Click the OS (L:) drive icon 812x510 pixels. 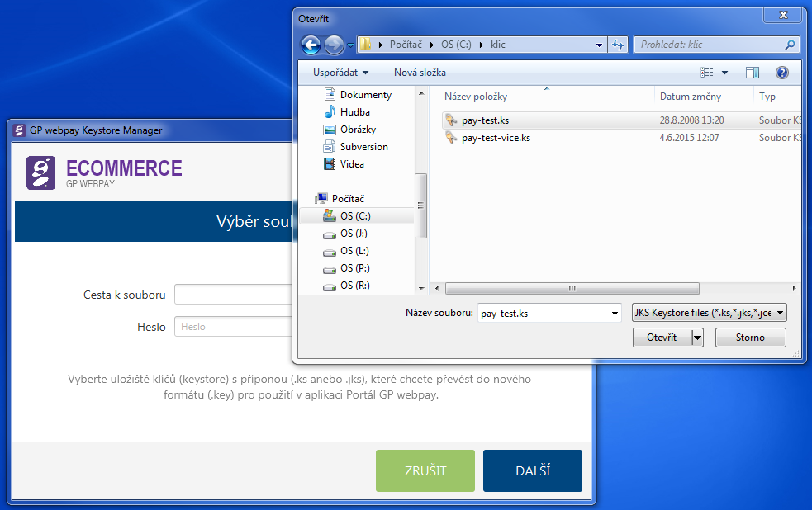click(x=330, y=253)
